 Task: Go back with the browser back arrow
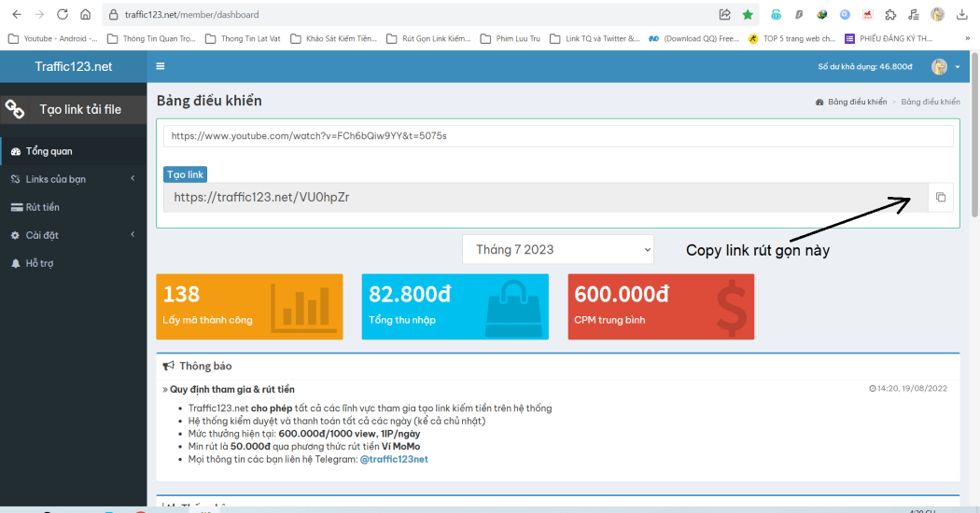point(17,14)
